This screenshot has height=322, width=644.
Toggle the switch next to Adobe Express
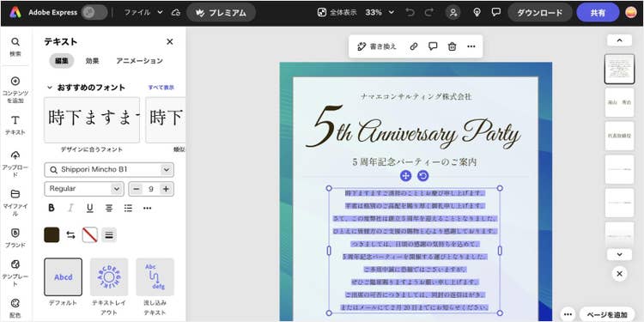94,12
